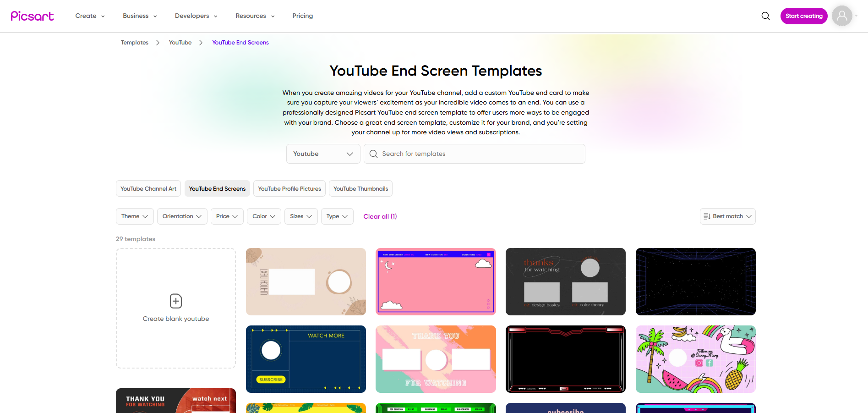The image size is (868, 413).
Task: Click Clear all to reset filters
Action: (380, 216)
